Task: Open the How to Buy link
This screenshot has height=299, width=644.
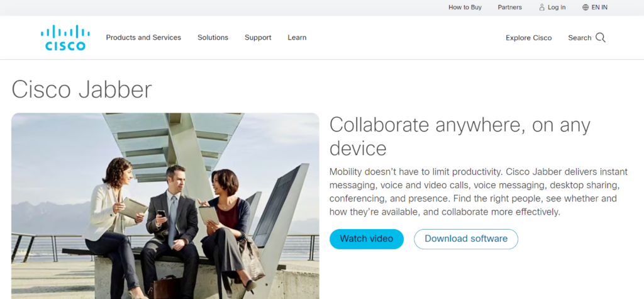Action: [x=465, y=8]
